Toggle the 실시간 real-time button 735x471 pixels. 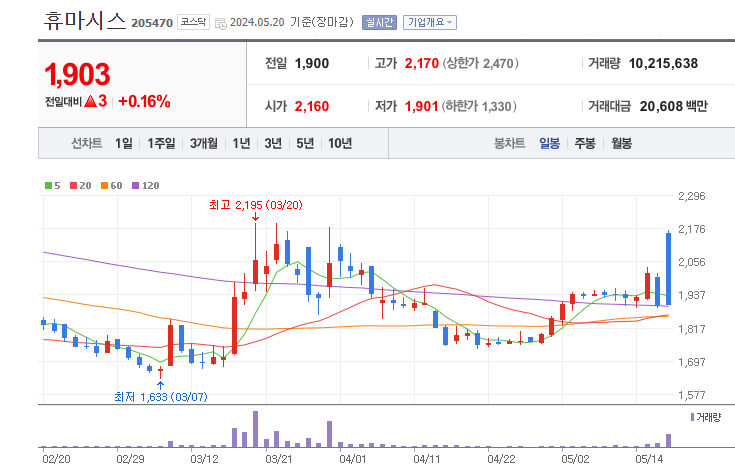(379, 22)
